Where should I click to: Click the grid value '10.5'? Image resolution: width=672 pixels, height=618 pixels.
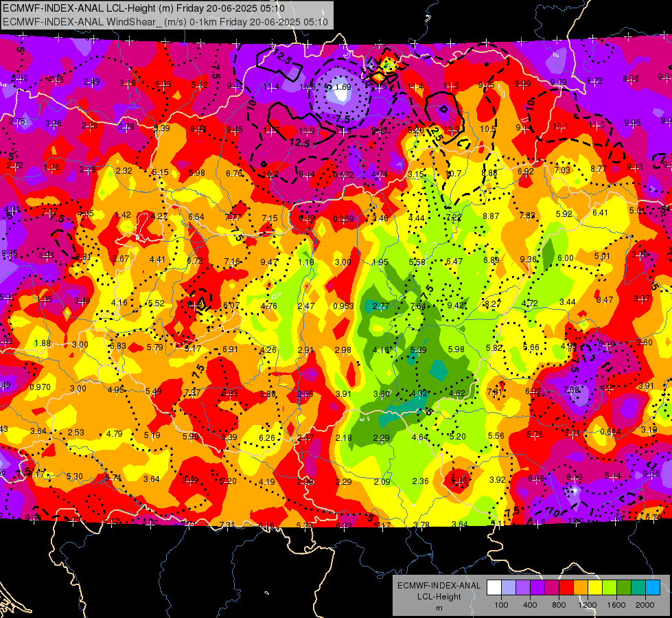tap(488, 128)
